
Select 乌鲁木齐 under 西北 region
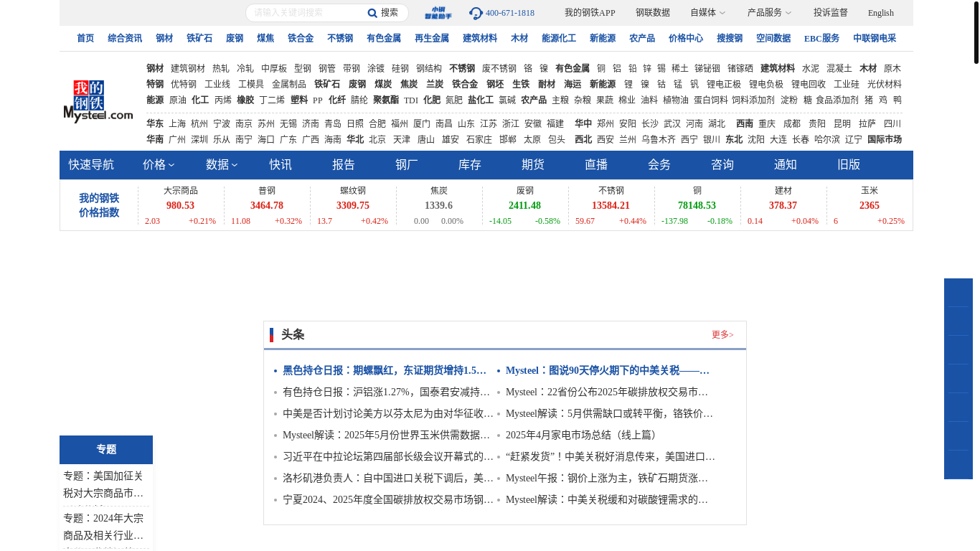click(659, 140)
